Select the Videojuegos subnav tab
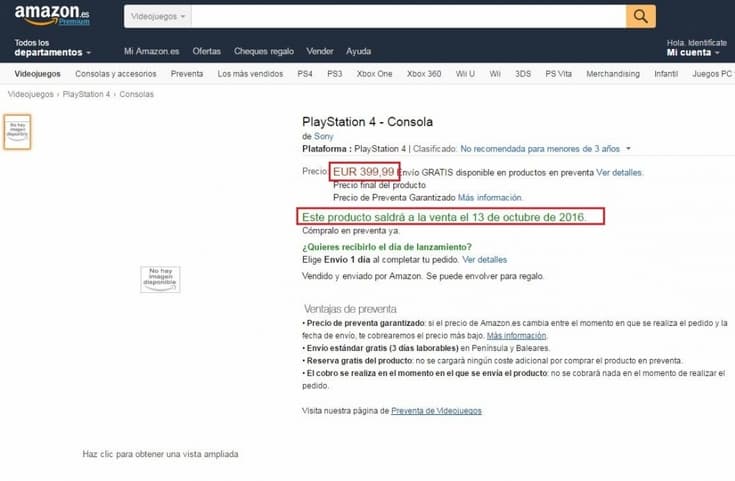The height and width of the screenshot is (481, 735). coord(38,74)
